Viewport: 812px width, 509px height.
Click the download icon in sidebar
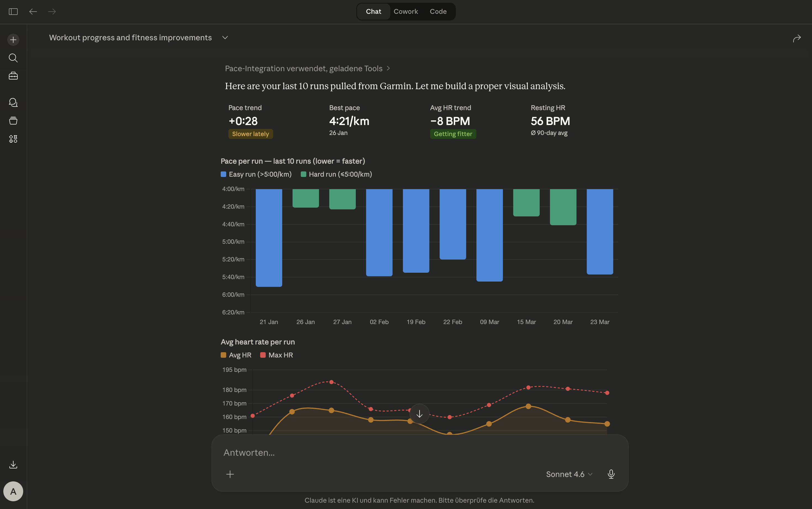click(x=13, y=465)
